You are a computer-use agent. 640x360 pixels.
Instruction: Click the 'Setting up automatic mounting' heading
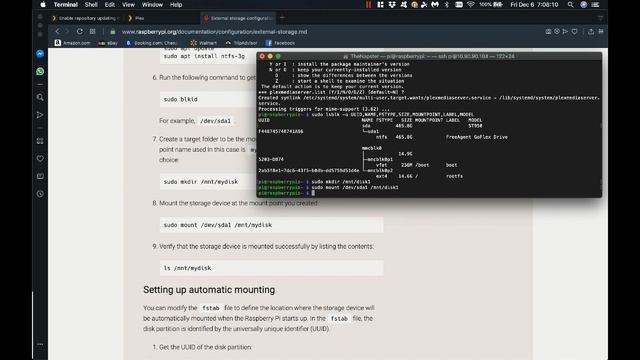click(209, 290)
